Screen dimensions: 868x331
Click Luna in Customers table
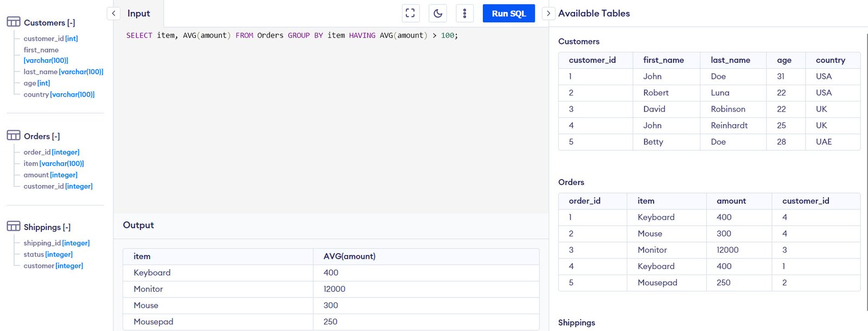pos(720,93)
